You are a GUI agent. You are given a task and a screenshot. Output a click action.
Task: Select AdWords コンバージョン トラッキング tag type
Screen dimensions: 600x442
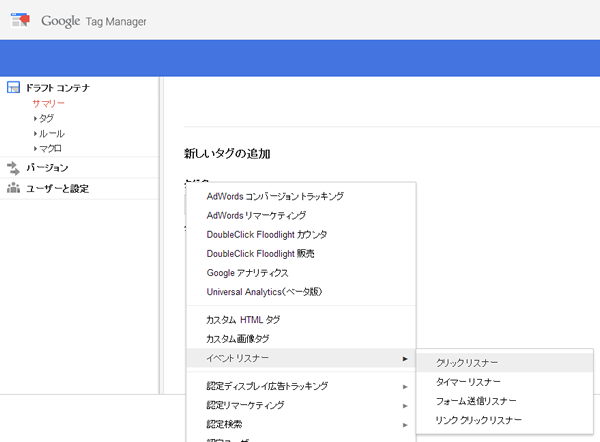click(x=301, y=196)
